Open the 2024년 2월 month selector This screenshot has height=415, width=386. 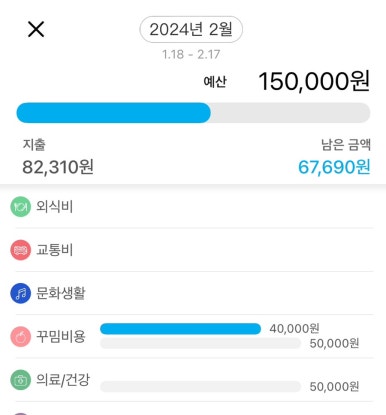(191, 29)
